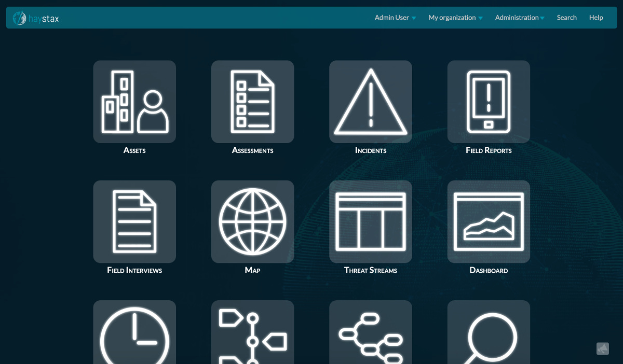Select the network node diagram tile
The width and height of the screenshot is (623, 364).
click(370, 334)
